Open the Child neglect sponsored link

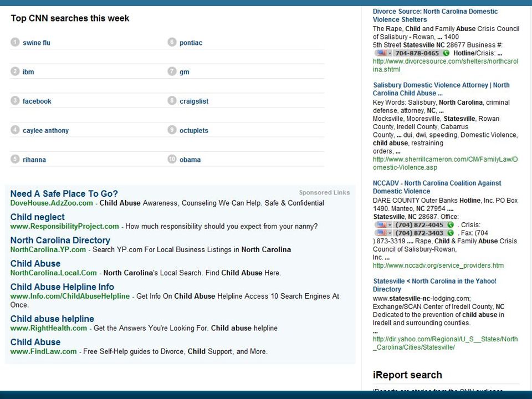tap(37, 217)
